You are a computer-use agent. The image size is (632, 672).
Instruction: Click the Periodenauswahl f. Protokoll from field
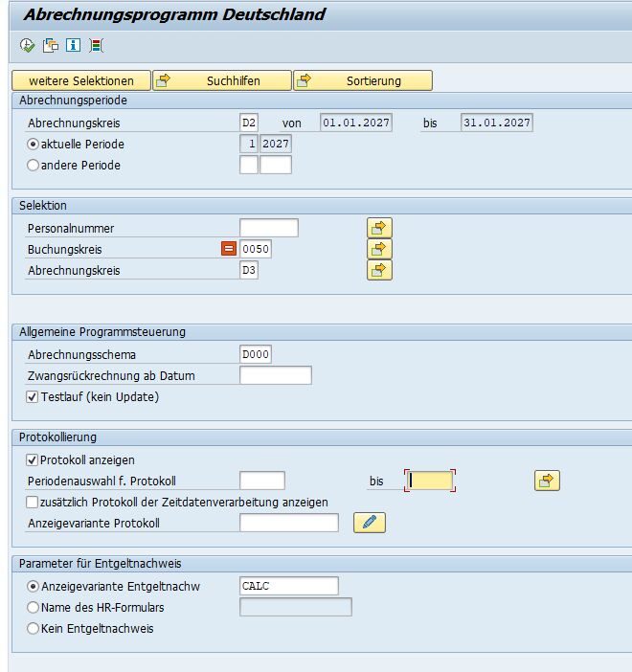(x=262, y=481)
